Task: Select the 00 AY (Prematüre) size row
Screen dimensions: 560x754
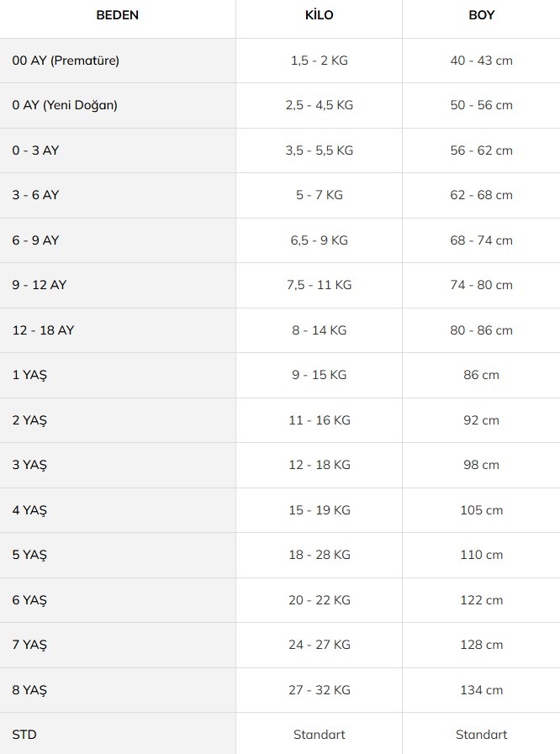Action: tap(280, 61)
